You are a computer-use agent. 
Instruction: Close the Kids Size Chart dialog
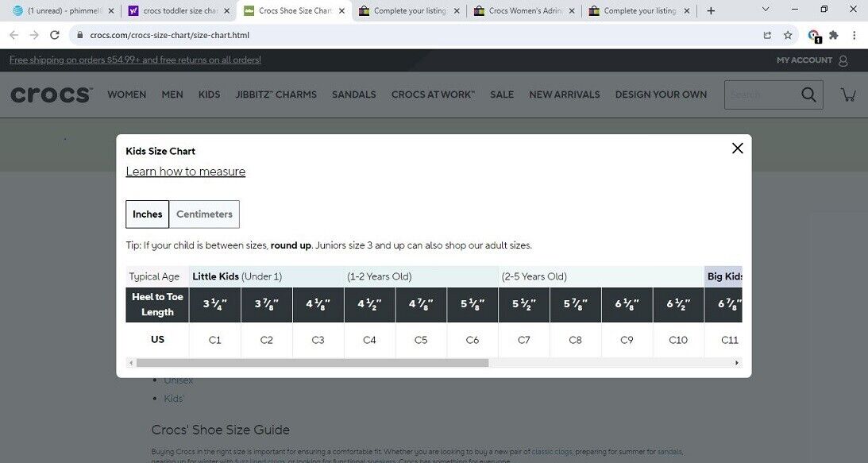tap(737, 148)
